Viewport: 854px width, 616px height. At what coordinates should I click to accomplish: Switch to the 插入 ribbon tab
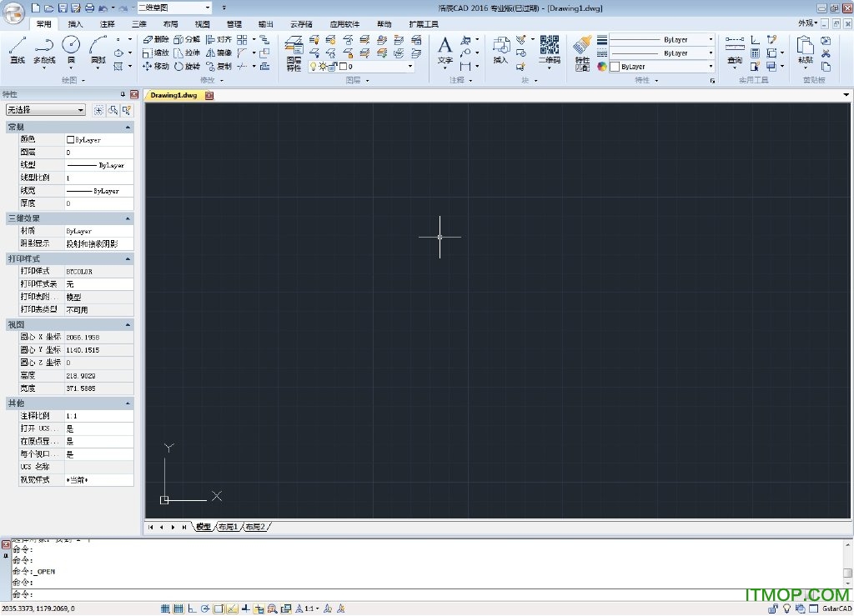pyautogui.click(x=75, y=24)
